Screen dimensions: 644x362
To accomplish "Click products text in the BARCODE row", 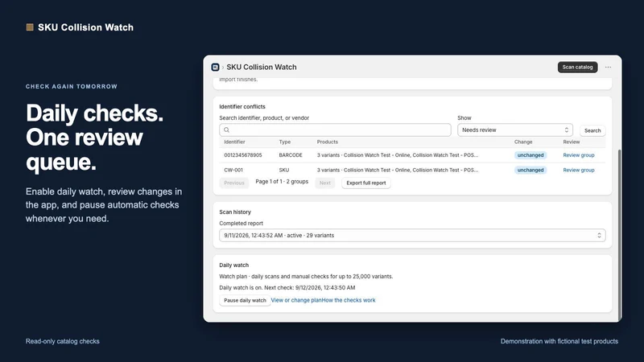I will [397, 155].
